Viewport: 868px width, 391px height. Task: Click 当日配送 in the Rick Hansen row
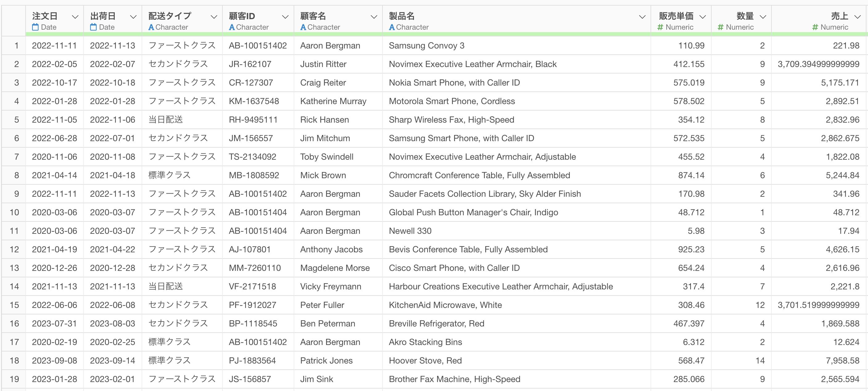click(x=165, y=120)
